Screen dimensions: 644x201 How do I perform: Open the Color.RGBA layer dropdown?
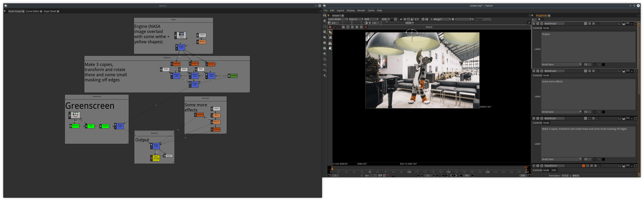[338, 19]
